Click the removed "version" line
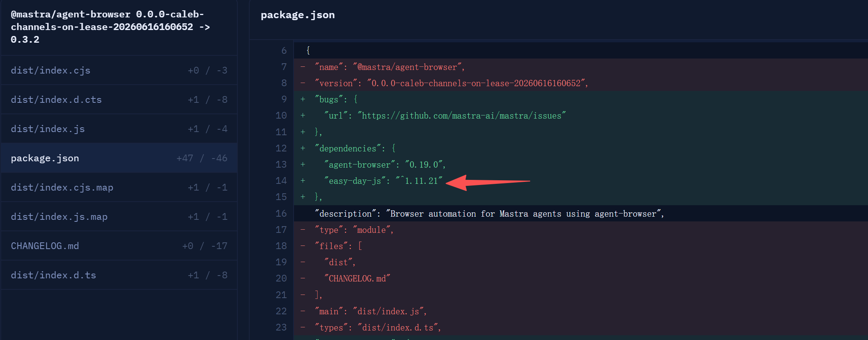Screen dimensions: 868x340 pyautogui.click(x=581, y=83)
